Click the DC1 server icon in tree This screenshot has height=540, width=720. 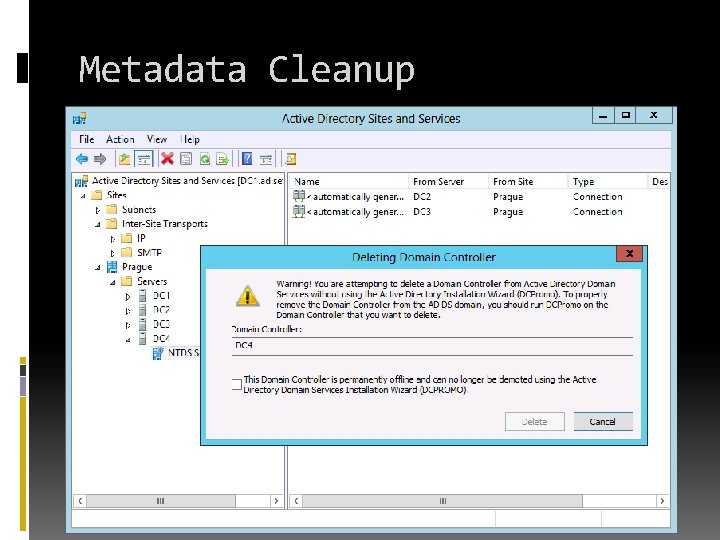tap(143, 295)
